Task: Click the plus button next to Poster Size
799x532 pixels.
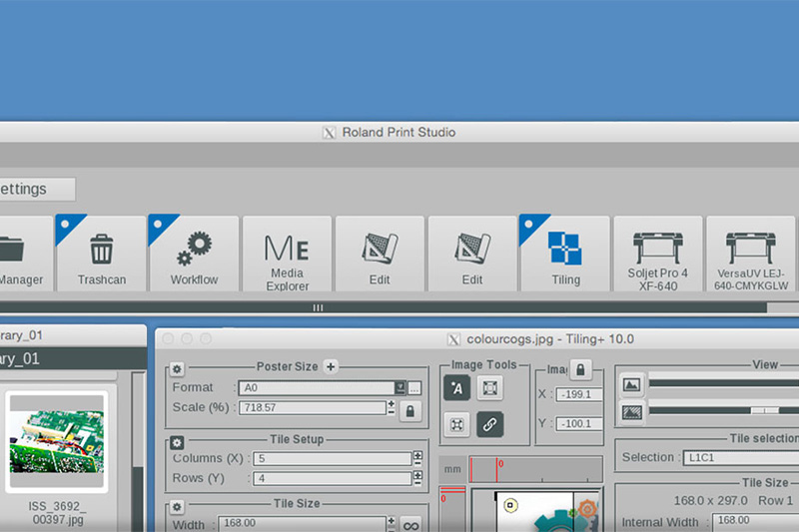Action: pyautogui.click(x=331, y=366)
